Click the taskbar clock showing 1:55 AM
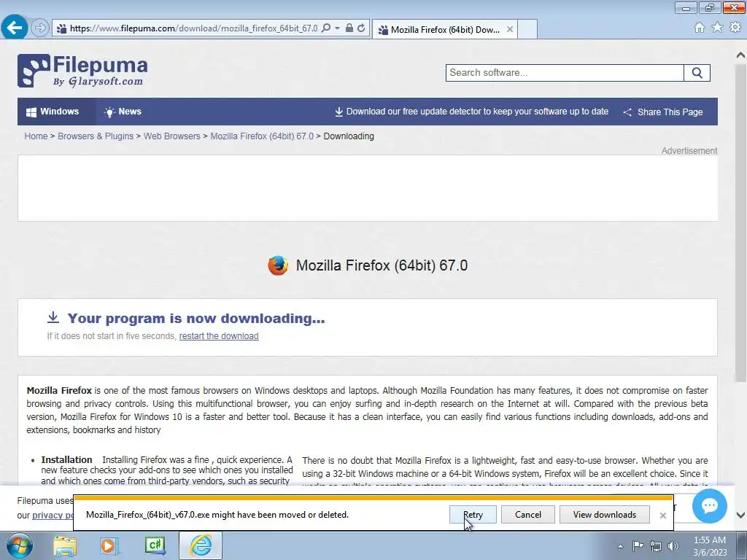This screenshot has width=747, height=560. tap(710, 546)
